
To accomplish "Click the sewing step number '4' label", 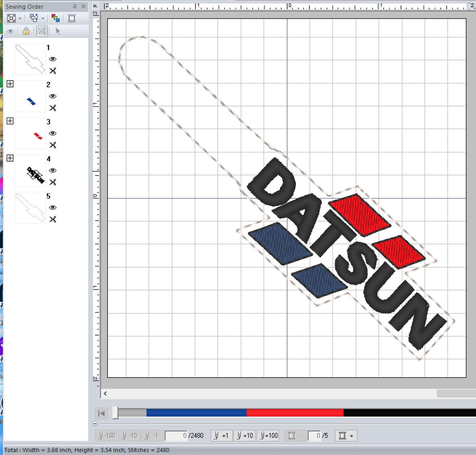I will pyautogui.click(x=48, y=159).
